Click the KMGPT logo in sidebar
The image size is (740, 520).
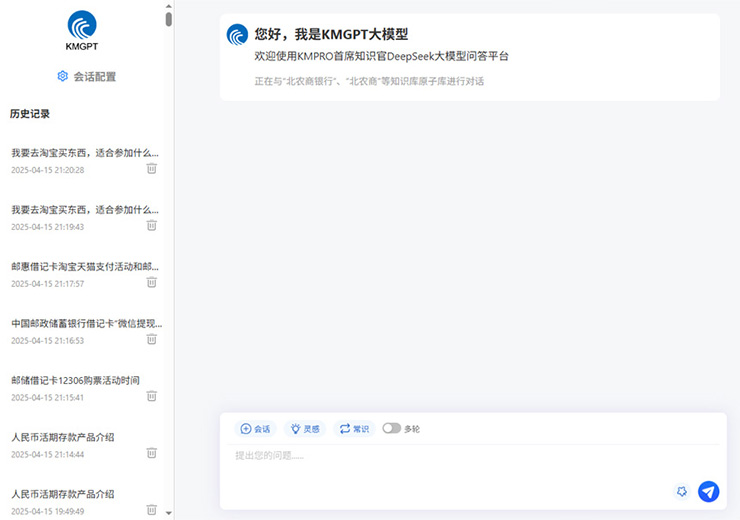(x=82, y=30)
